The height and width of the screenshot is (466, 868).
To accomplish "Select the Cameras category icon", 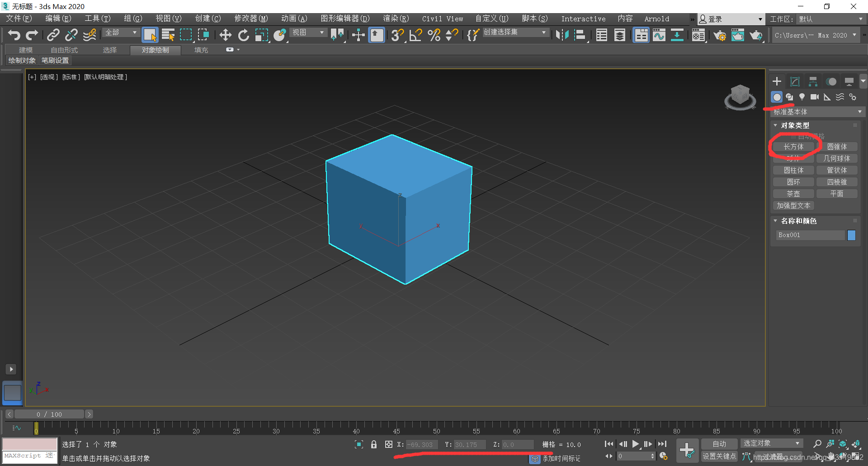I will pyautogui.click(x=815, y=97).
